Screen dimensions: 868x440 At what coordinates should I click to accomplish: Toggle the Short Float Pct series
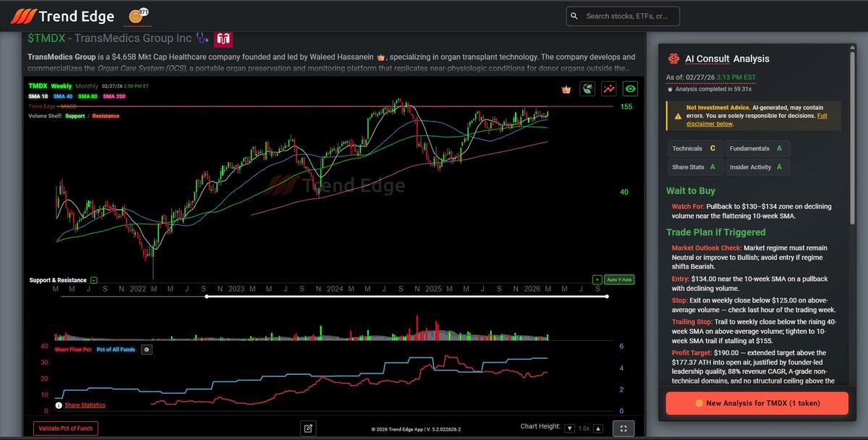click(72, 349)
